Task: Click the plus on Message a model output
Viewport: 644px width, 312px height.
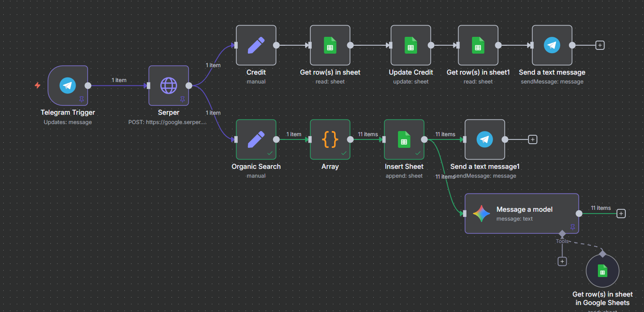Action: coord(621,213)
